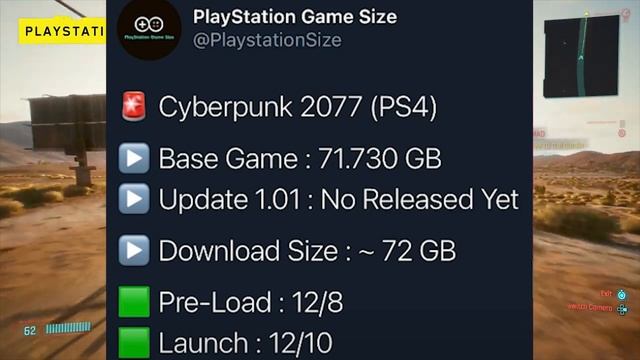640x360 pixels.
Task: Click the in-game minimap
Action: point(581,56)
